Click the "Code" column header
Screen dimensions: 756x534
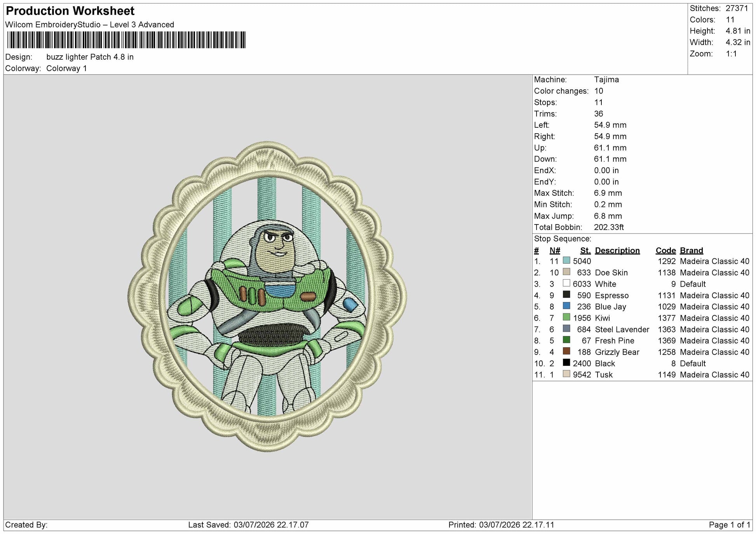pyautogui.click(x=666, y=250)
